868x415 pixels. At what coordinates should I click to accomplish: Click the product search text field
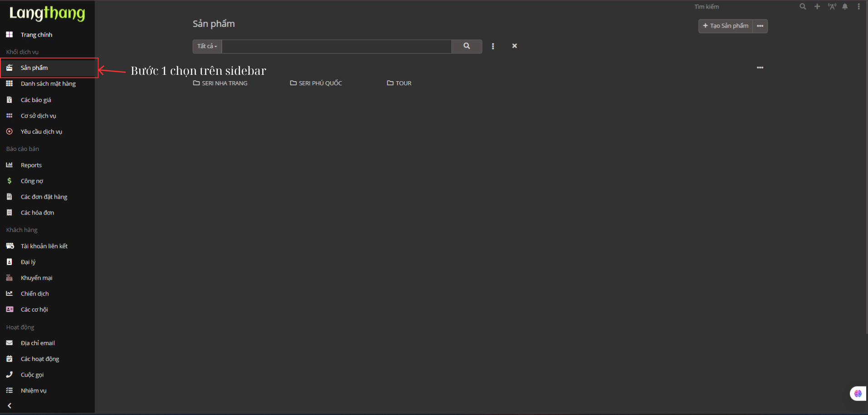(336, 46)
